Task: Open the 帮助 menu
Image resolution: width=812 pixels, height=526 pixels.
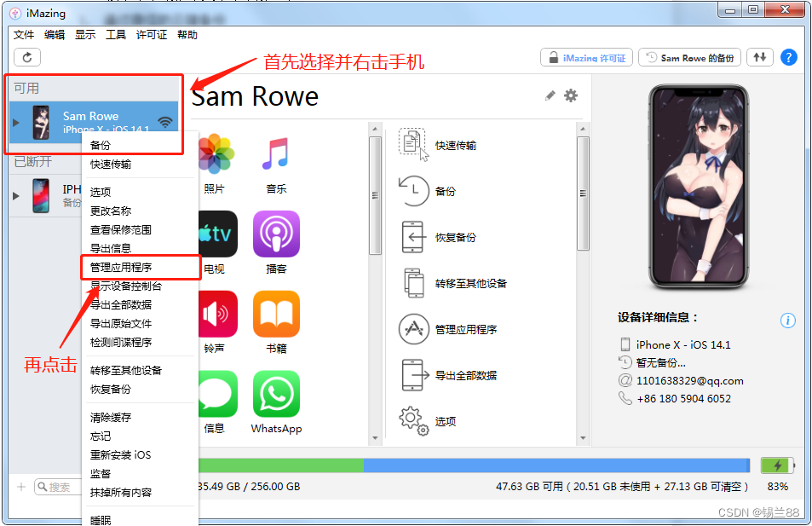Action: point(187,35)
